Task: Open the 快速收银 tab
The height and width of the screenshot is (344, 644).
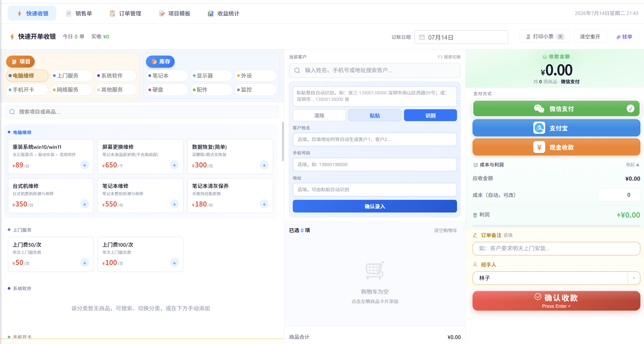Action: point(32,13)
